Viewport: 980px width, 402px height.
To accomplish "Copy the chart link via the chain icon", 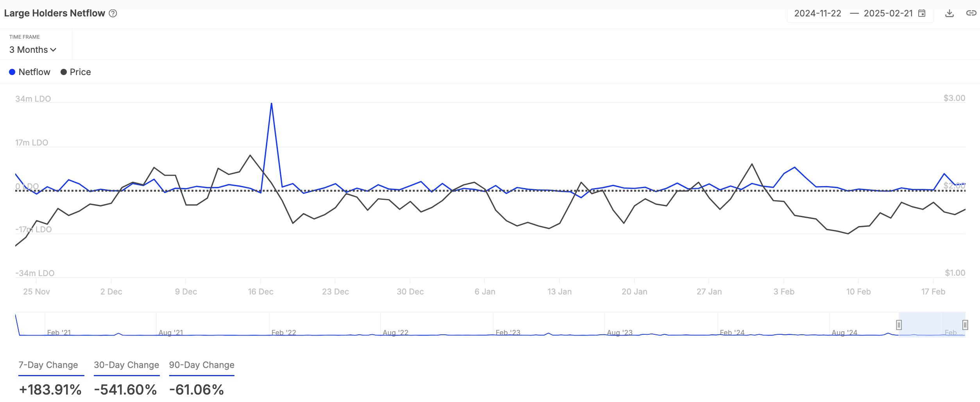I will coord(971,13).
